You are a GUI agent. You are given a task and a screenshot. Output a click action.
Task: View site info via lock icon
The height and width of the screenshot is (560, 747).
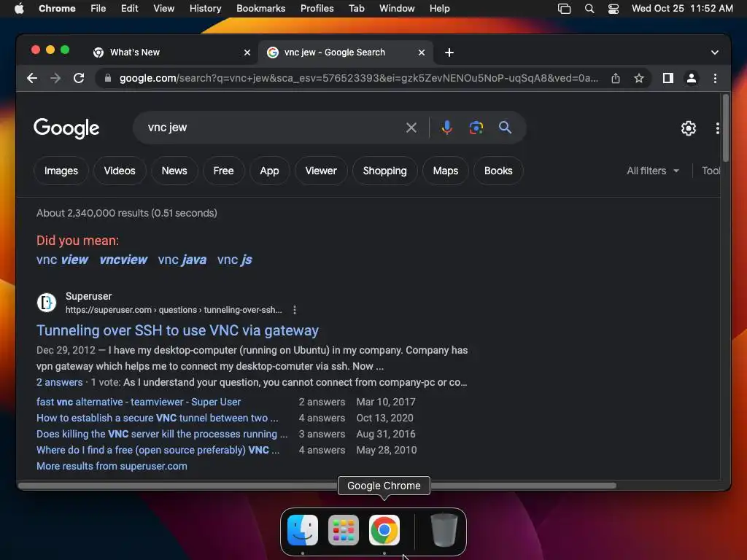coord(108,78)
